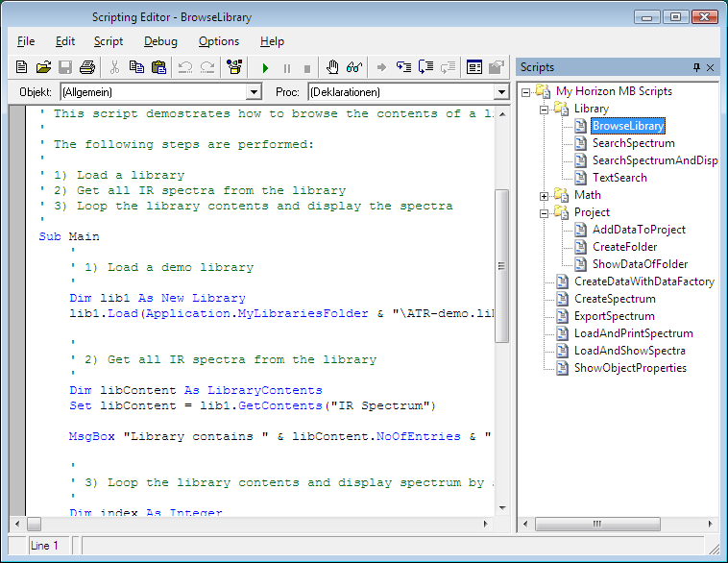
Task: Open the Proc dropdown list
Action: (500, 92)
